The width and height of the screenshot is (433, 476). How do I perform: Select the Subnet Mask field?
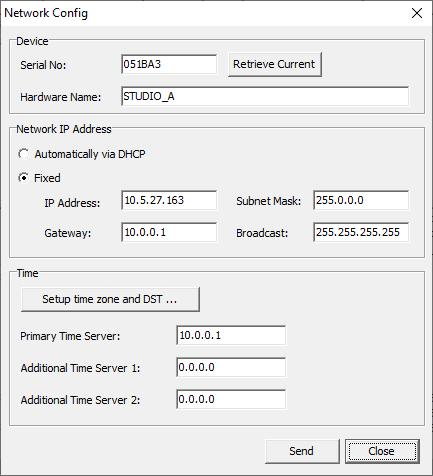pyautogui.click(x=361, y=200)
